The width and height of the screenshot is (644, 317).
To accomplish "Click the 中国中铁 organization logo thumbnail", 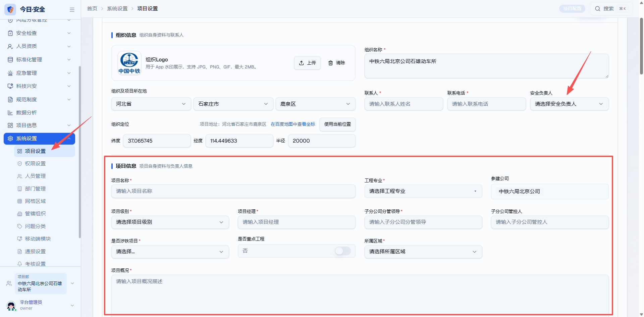I will coord(129,63).
